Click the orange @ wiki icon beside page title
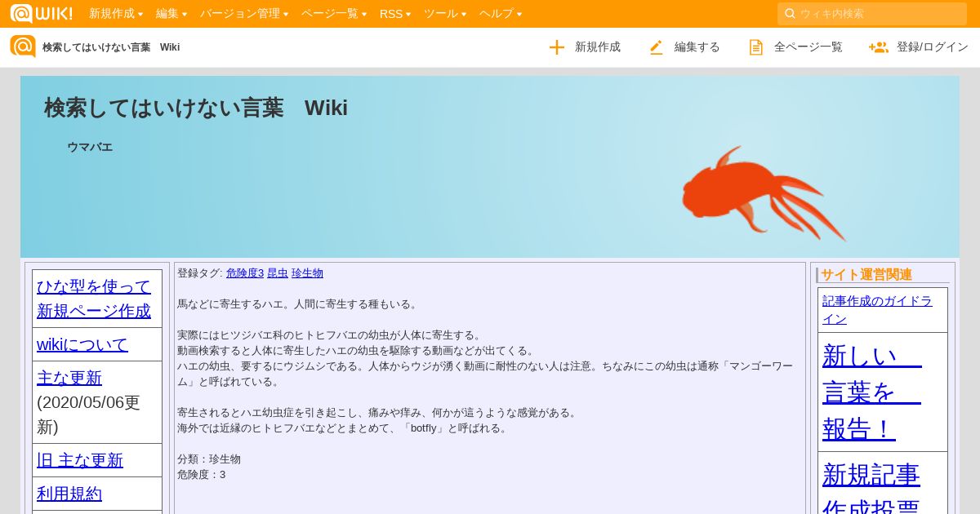 [23, 47]
